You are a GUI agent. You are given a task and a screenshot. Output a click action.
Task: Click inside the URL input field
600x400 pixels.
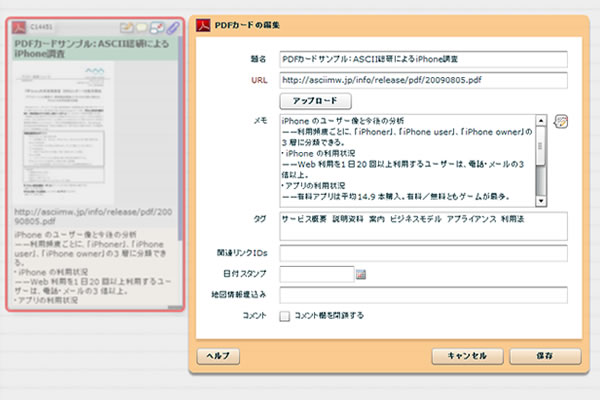423,80
